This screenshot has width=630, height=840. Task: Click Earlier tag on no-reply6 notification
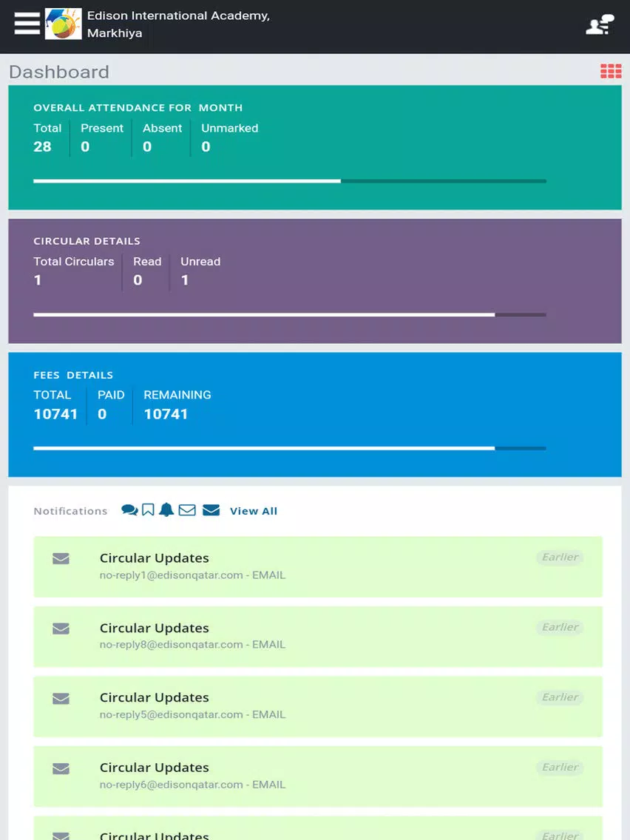tap(560, 767)
